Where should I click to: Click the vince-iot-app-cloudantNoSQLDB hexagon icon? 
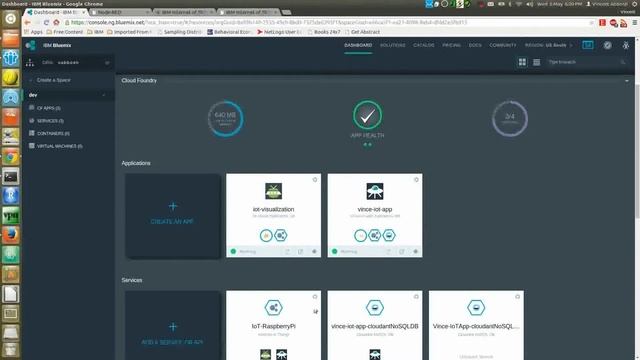click(x=375, y=308)
